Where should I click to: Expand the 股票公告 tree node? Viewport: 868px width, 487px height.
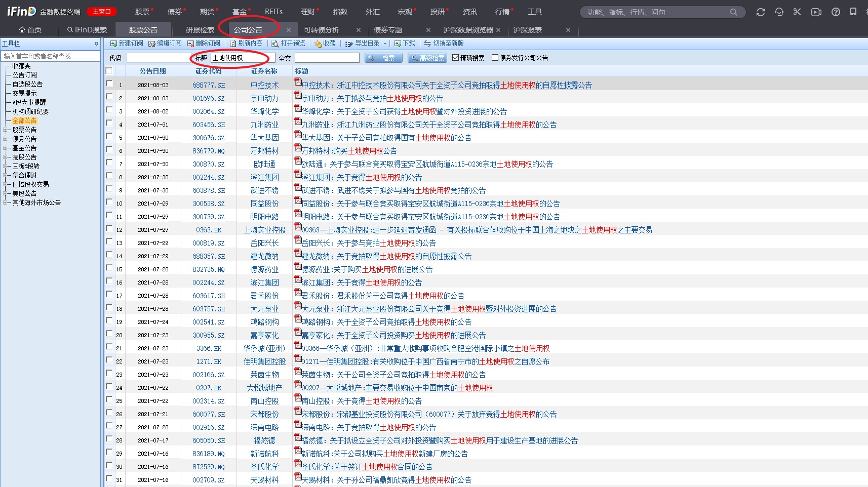coord(5,130)
